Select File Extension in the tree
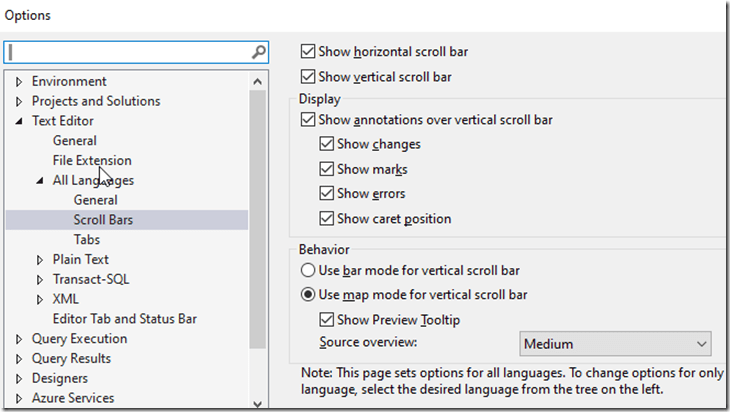This screenshot has height=412, width=730. pos(92,160)
